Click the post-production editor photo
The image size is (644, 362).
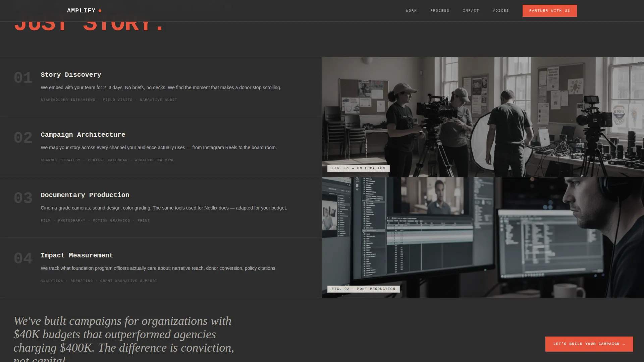click(483, 237)
